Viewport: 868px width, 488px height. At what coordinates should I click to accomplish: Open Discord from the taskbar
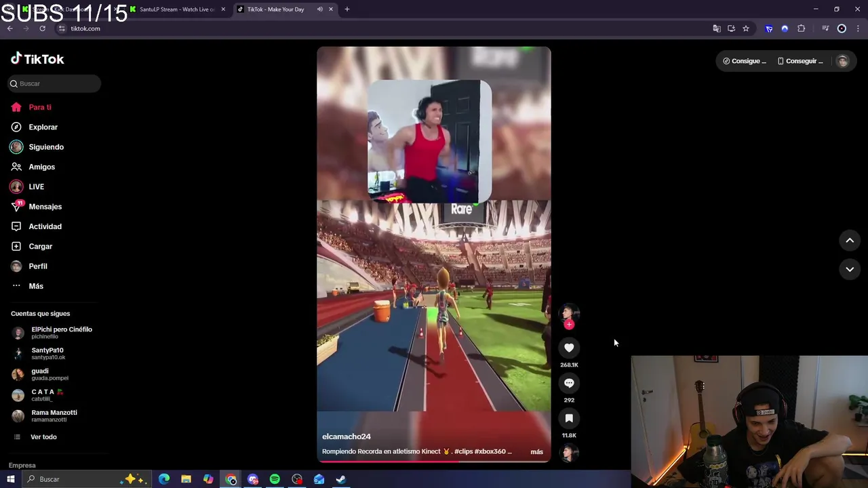pos(253,479)
